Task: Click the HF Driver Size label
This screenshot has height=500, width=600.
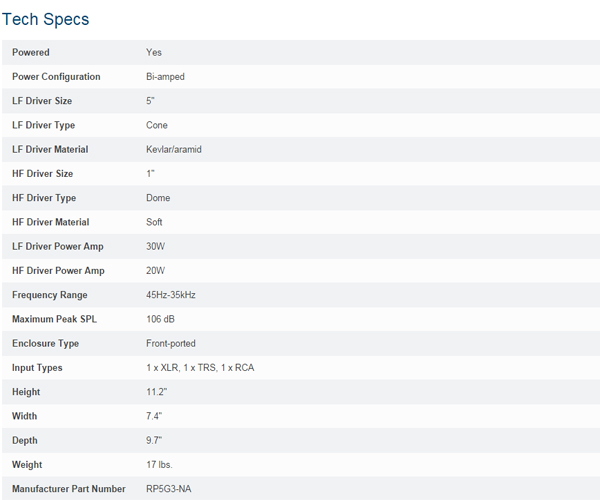Action: click(x=42, y=174)
